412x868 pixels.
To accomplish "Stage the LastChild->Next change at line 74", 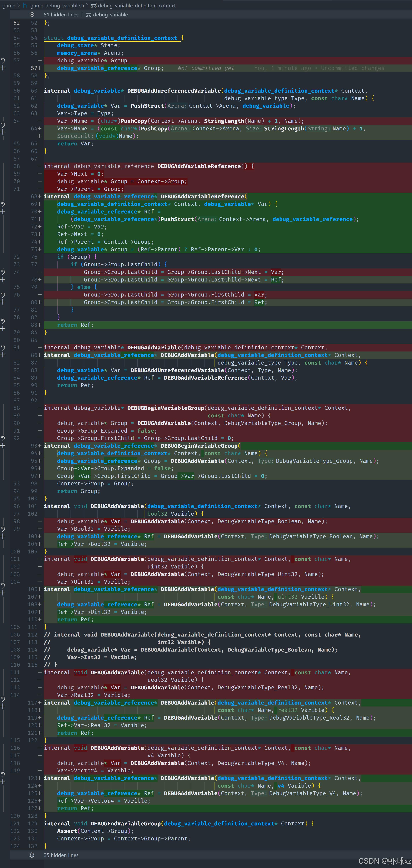I will coord(3,279).
